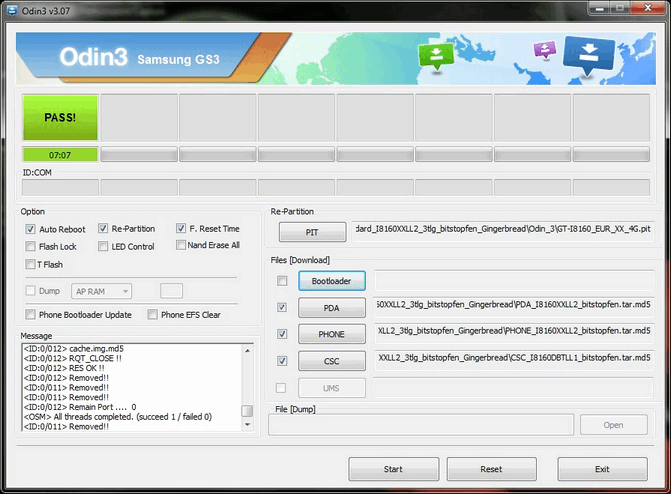Uncheck the Re-Partition option

coord(103,228)
